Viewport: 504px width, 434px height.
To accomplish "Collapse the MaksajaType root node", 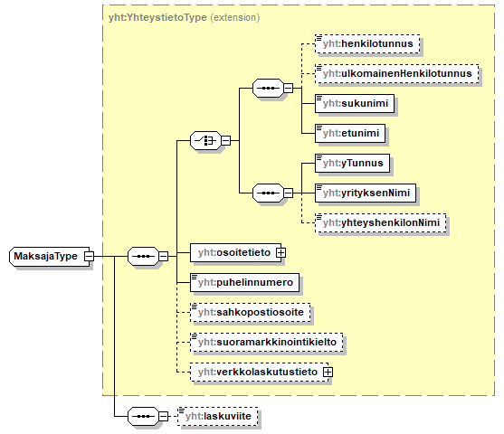I will click(x=89, y=257).
